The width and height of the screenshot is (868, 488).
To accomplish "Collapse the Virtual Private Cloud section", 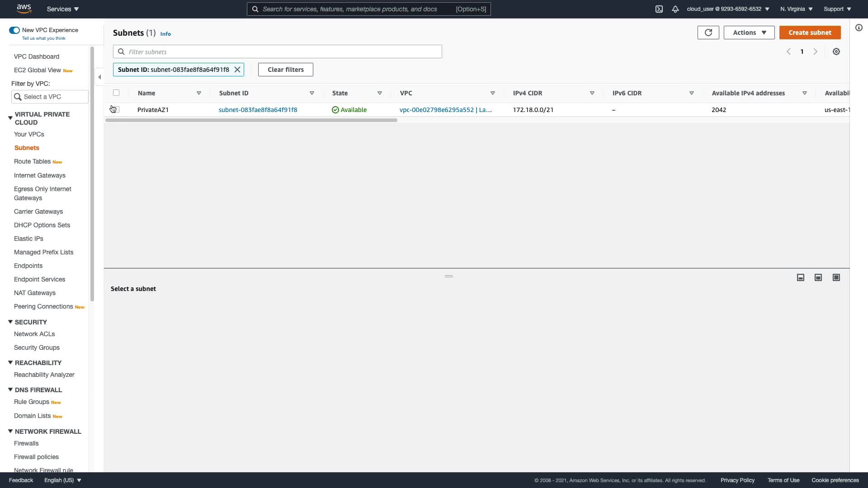I will pos(10,118).
